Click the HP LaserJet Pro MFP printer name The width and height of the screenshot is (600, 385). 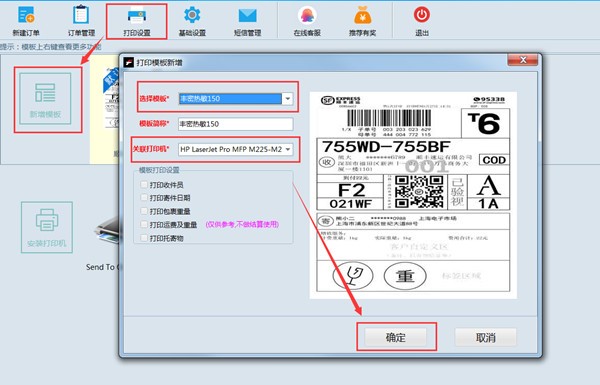[x=231, y=149]
